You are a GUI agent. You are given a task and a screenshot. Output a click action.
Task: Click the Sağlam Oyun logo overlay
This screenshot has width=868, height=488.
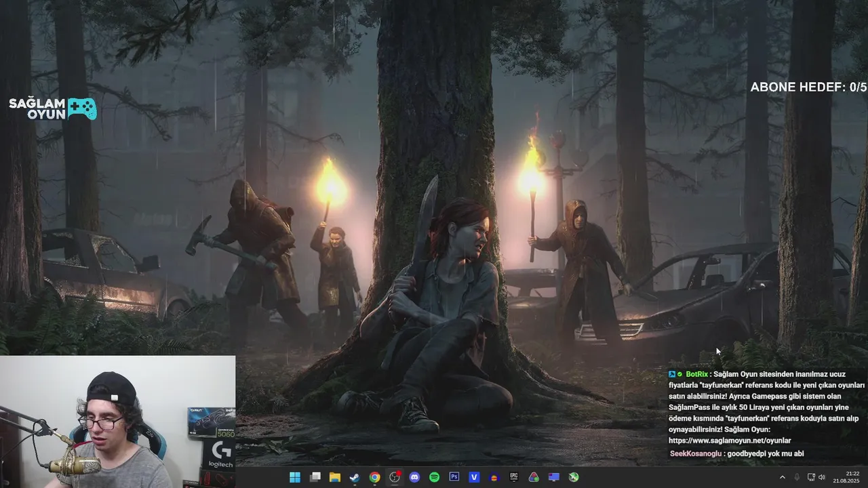click(x=52, y=108)
